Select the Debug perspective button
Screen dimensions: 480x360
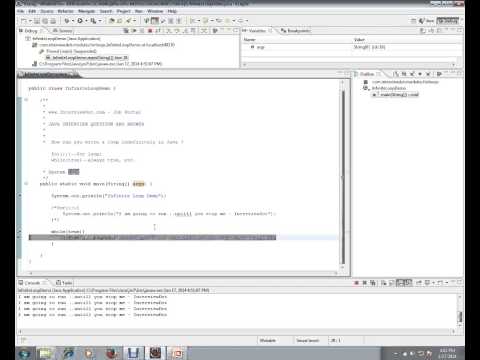click(x=448, y=21)
